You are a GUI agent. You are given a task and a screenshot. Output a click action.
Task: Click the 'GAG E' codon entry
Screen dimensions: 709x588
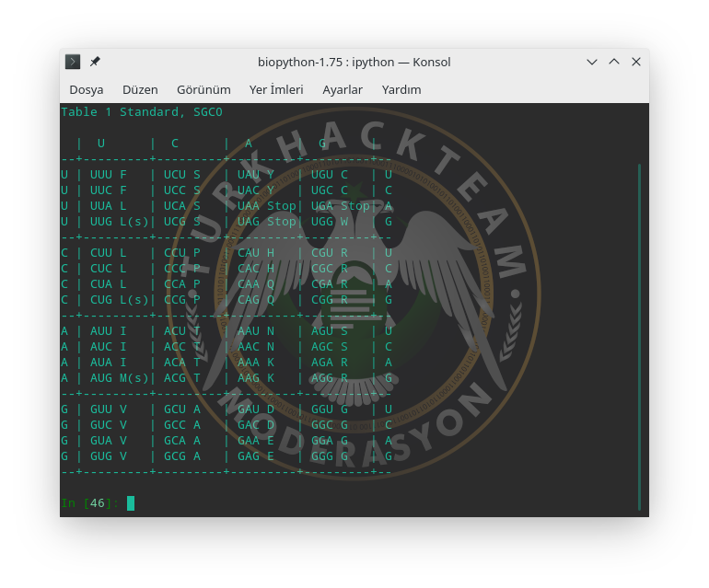256,456
